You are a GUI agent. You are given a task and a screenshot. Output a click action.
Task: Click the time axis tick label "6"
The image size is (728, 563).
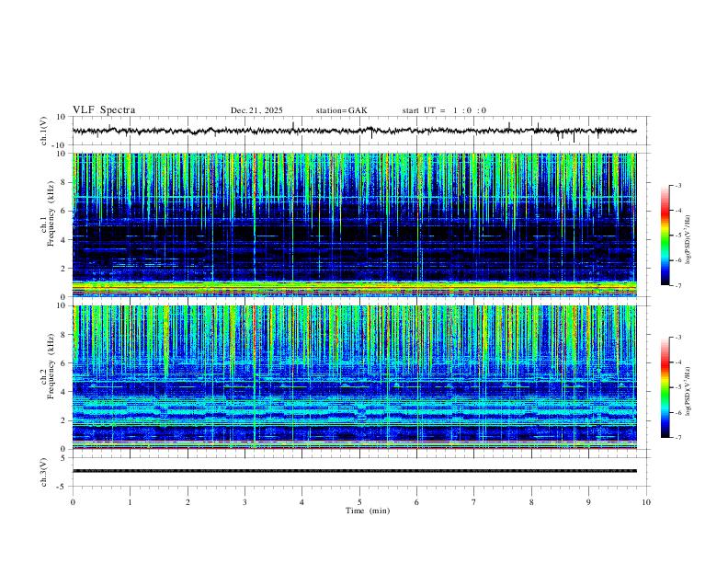416,502
